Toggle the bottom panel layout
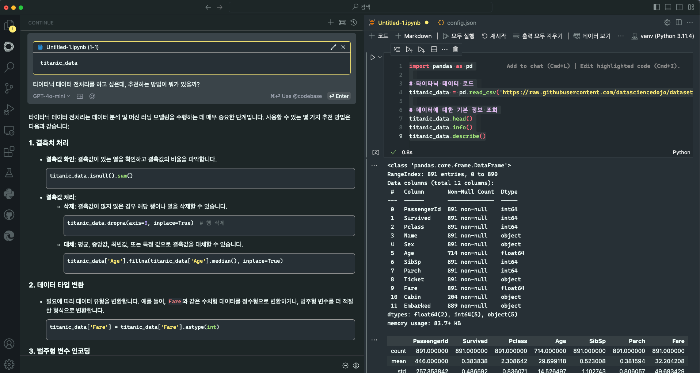700x373 pixels. click(x=668, y=7)
